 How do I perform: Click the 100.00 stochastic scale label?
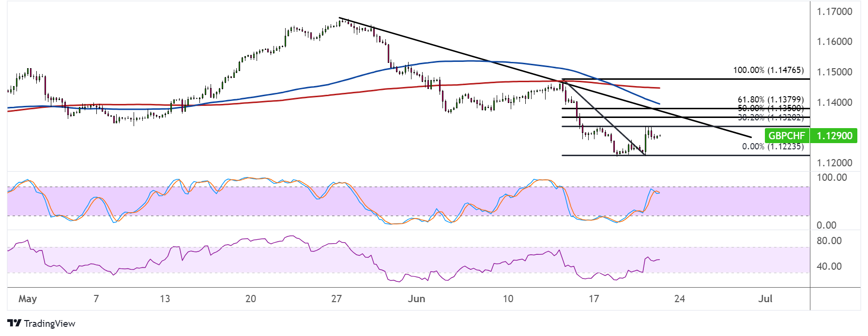832,177
